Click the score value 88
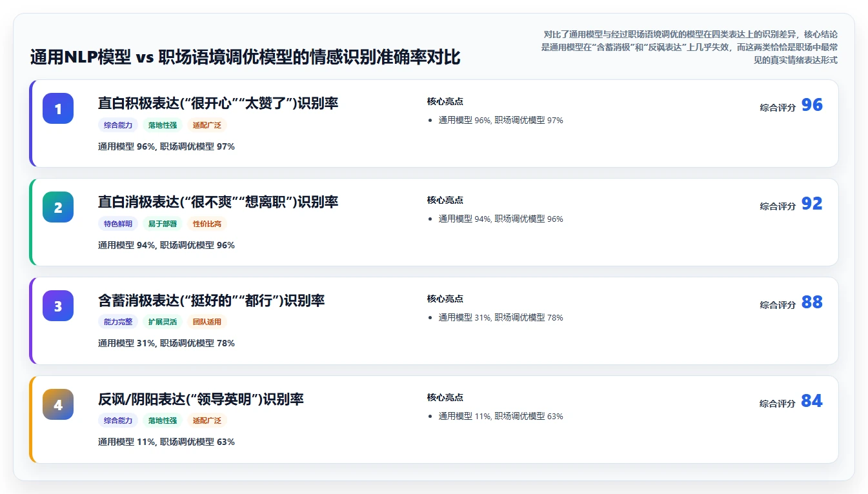The width and height of the screenshot is (868, 494). coord(812,302)
